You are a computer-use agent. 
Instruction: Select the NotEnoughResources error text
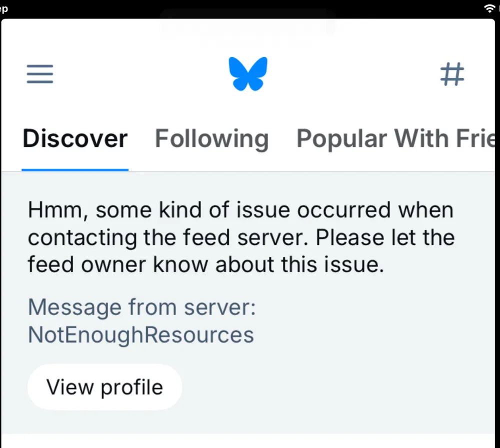(x=140, y=334)
